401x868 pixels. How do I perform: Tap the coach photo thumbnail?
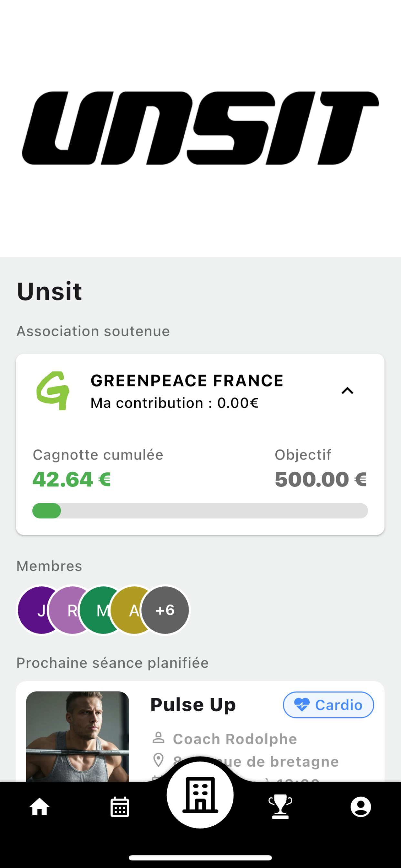coord(77,737)
